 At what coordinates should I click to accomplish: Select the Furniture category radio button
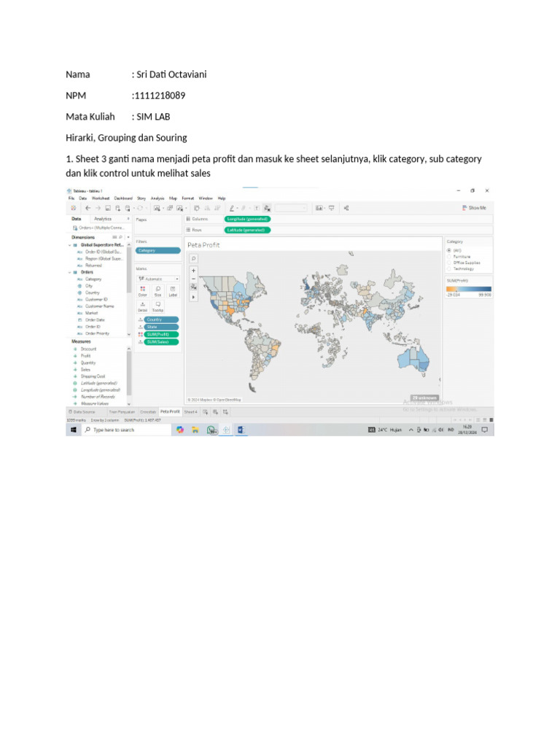pos(448,256)
